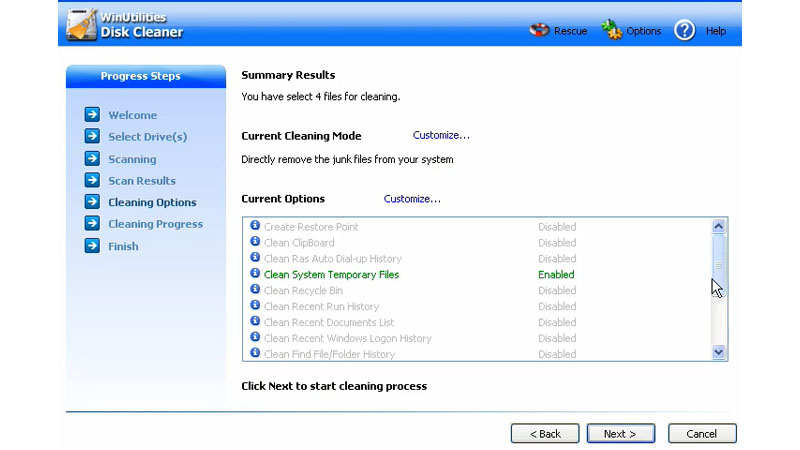
Task: Select the 'Clean Recycle Bin' row text
Action: point(303,290)
